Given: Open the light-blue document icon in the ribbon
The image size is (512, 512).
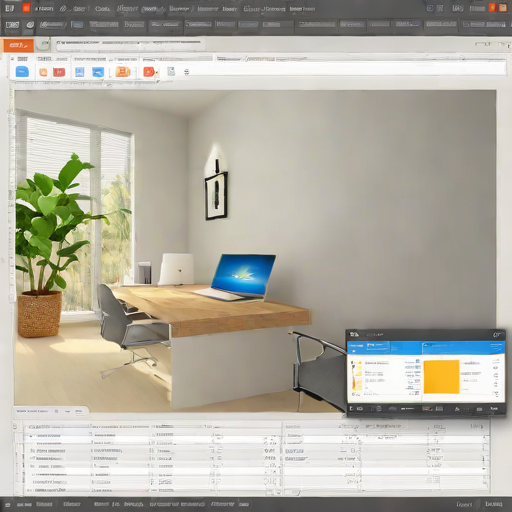Looking at the screenshot, I should click(79, 72).
